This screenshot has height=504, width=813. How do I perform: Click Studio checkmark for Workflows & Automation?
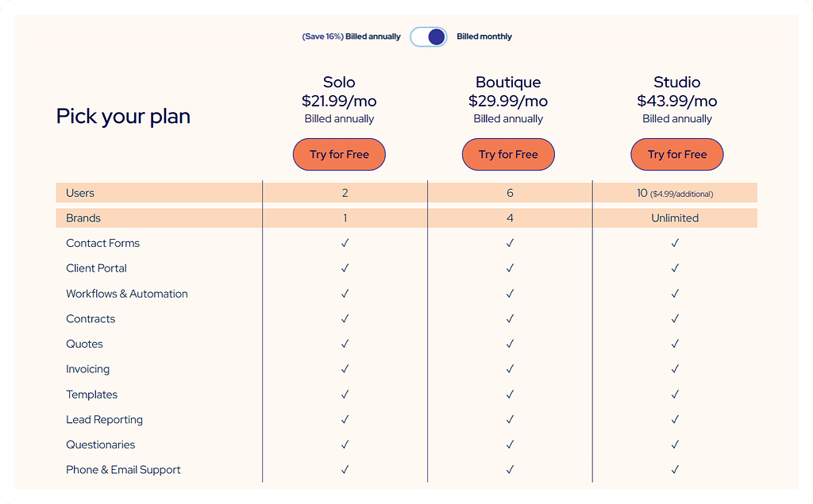[x=675, y=294]
